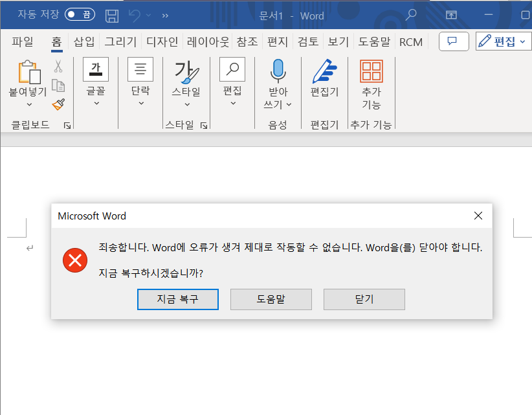Click the Undo arrow icon

135,16
